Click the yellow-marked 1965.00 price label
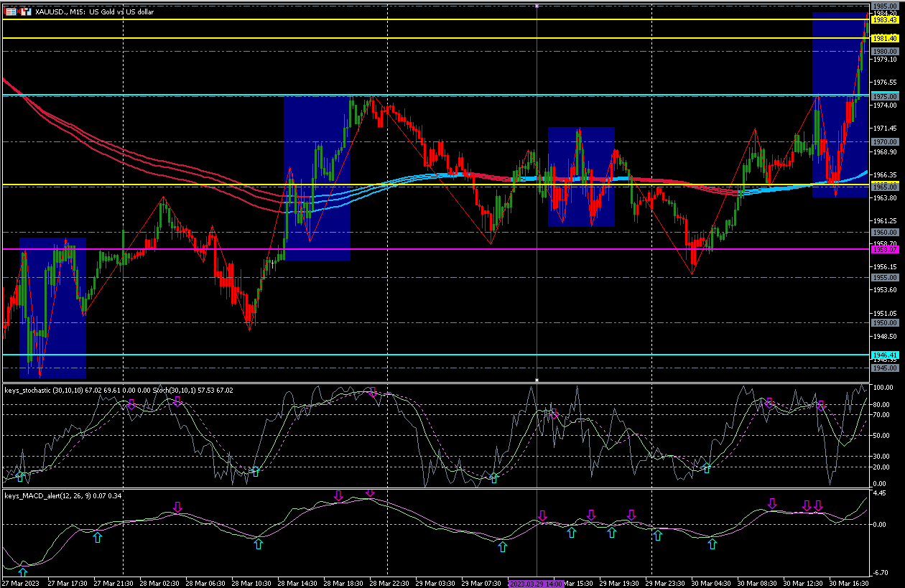The height and width of the screenshot is (588, 905). (884, 186)
